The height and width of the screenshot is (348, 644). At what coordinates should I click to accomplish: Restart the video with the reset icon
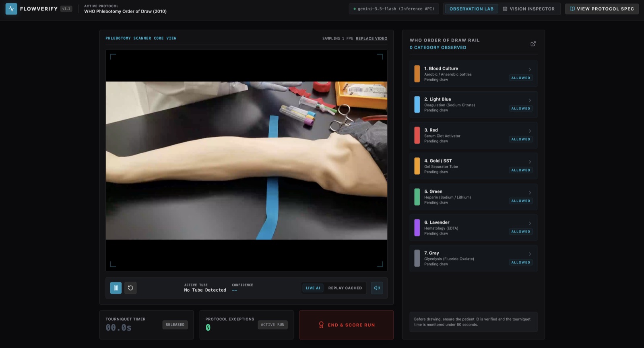click(130, 288)
